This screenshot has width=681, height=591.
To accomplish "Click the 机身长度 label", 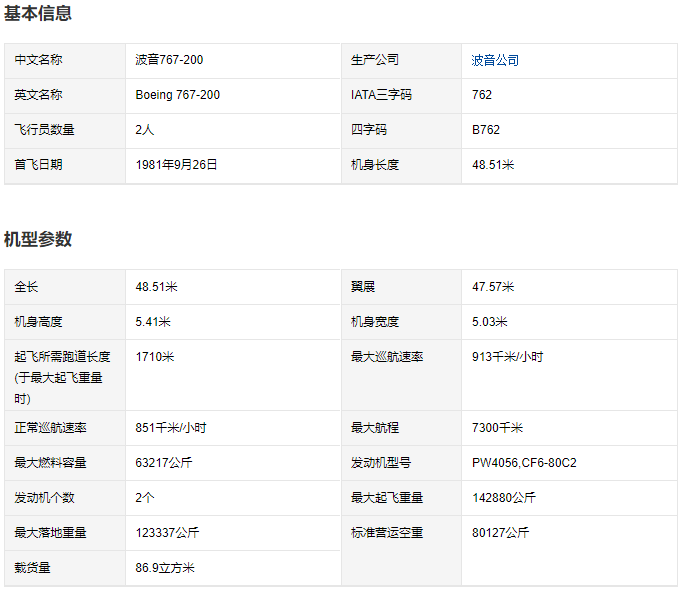I will (x=375, y=165).
